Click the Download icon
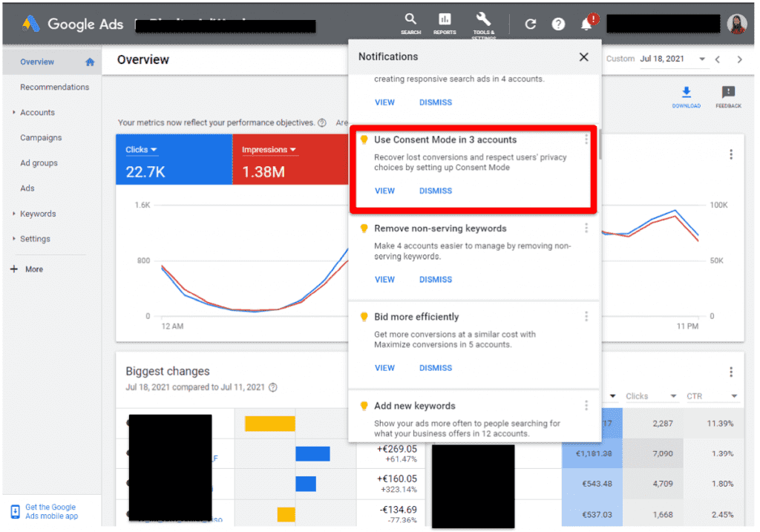The width and height of the screenshot is (760, 532). tap(687, 96)
